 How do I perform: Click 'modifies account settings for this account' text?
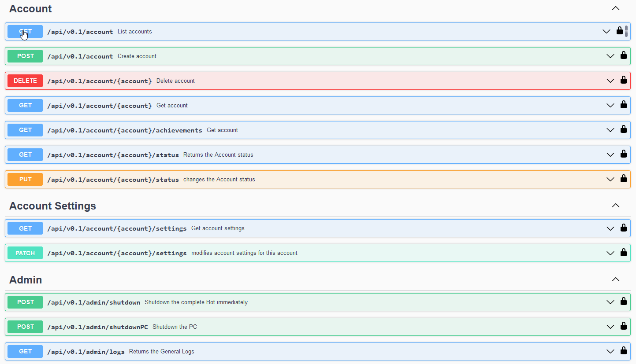(244, 253)
